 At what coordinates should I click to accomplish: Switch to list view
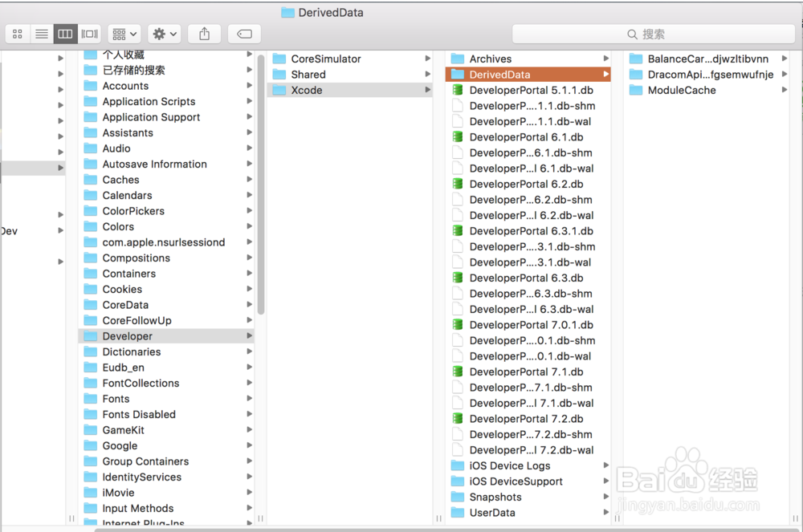point(42,34)
